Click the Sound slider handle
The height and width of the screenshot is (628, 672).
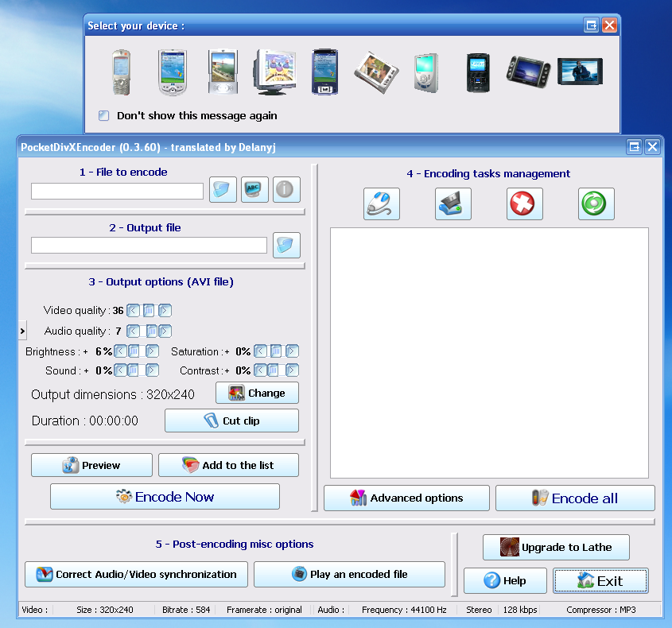point(133,370)
